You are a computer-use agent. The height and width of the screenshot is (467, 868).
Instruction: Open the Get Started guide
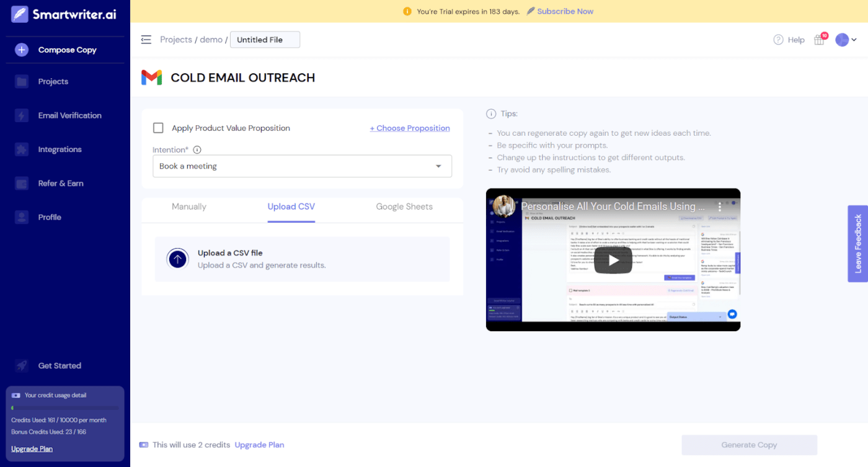[60, 365]
